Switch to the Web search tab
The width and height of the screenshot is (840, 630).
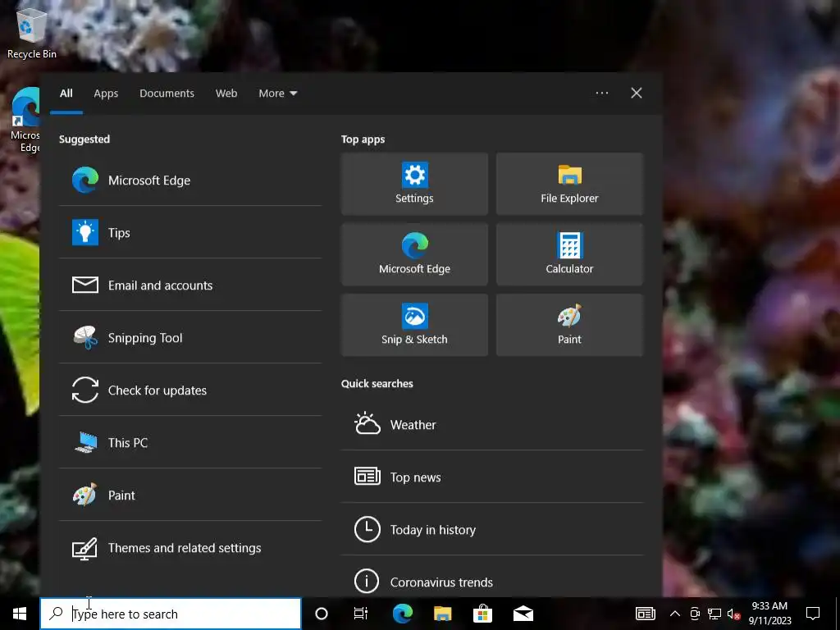226,94
